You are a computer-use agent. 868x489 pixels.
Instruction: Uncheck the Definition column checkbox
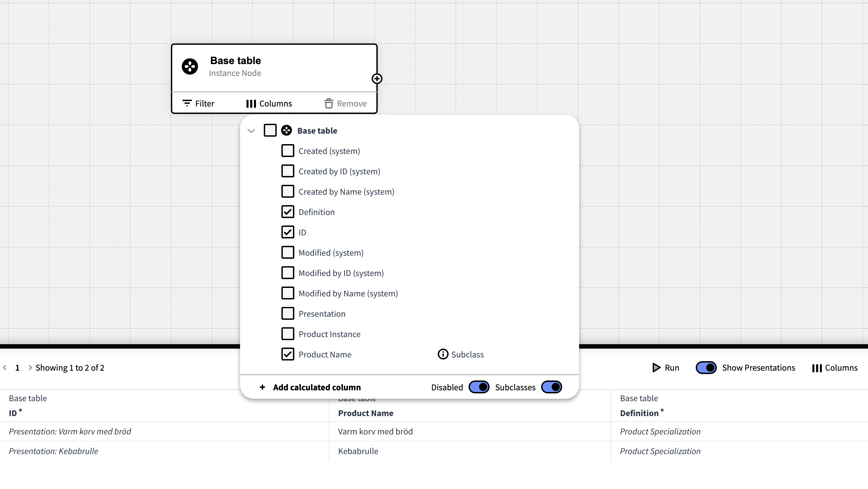click(x=288, y=212)
